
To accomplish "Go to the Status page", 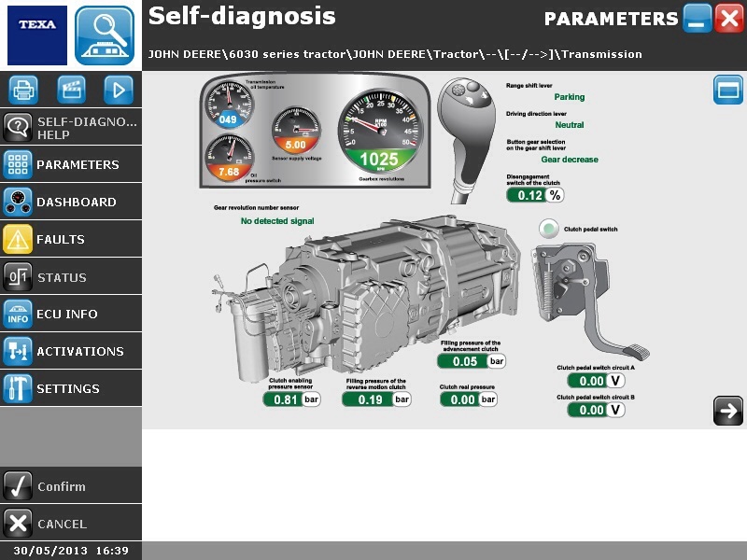I will 71,277.
